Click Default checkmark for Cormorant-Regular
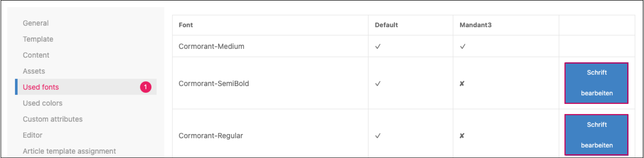The width and height of the screenshot is (644, 158). tap(378, 136)
